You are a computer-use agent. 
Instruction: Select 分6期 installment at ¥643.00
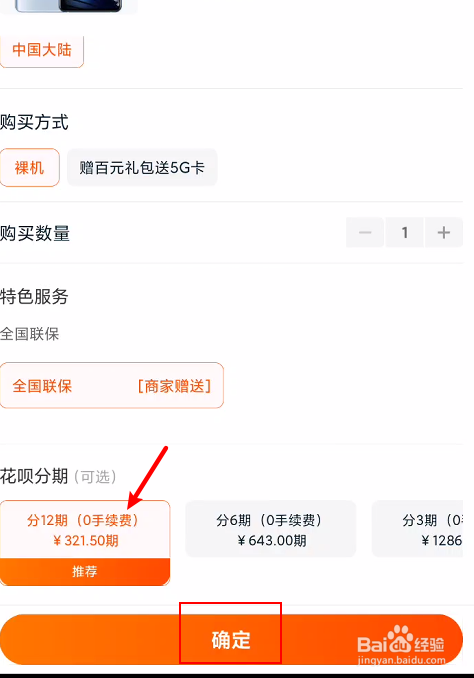point(271,529)
